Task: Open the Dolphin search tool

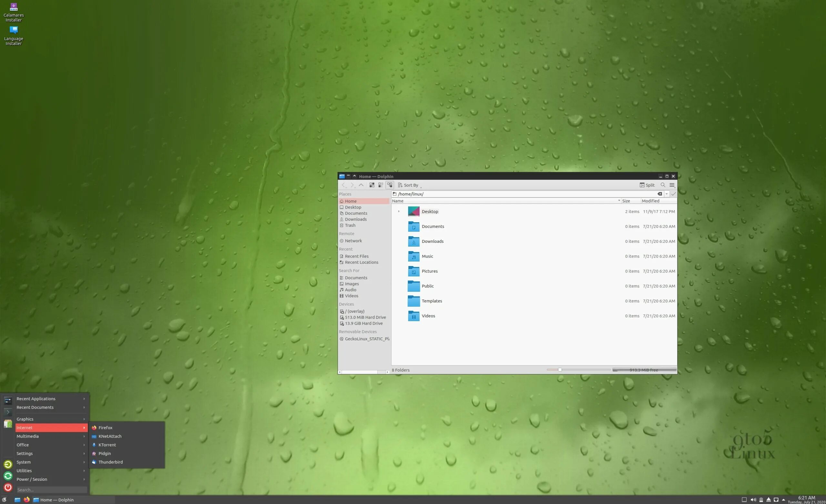Action: [663, 185]
